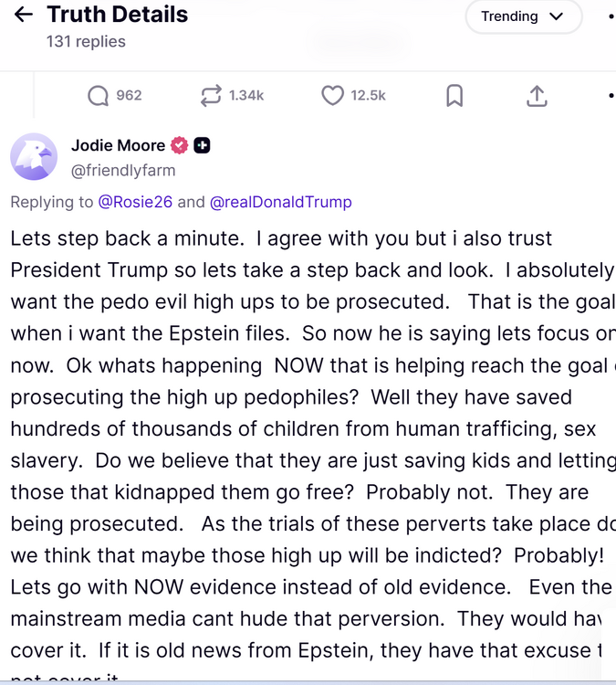616x685 pixels.
Task: Click the Truth Details header title
Action: (x=117, y=15)
